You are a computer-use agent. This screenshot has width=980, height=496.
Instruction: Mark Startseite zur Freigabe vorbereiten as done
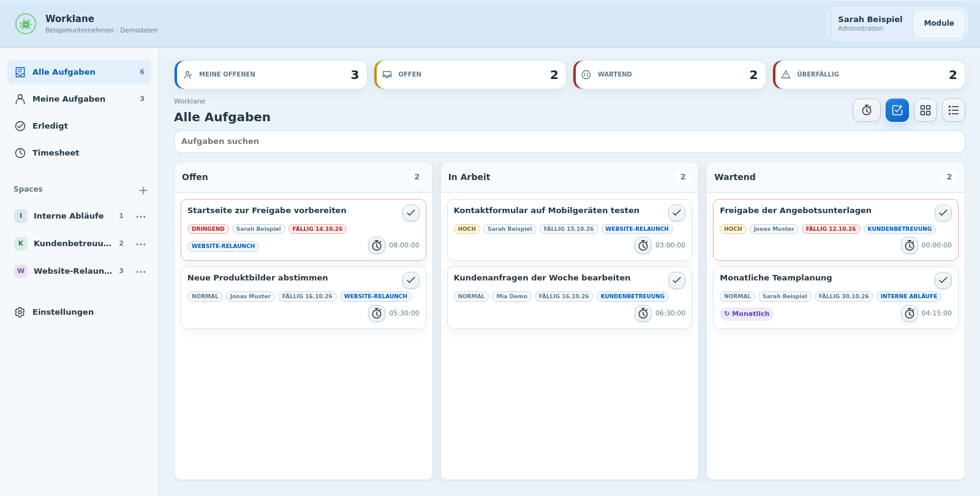click(x=411, y=213)
